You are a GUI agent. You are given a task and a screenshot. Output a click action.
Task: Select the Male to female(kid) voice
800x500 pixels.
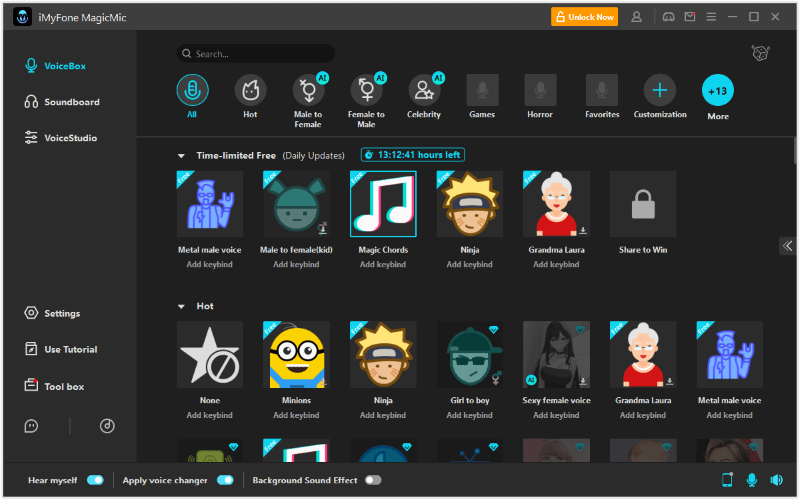[x=296, y=204]
